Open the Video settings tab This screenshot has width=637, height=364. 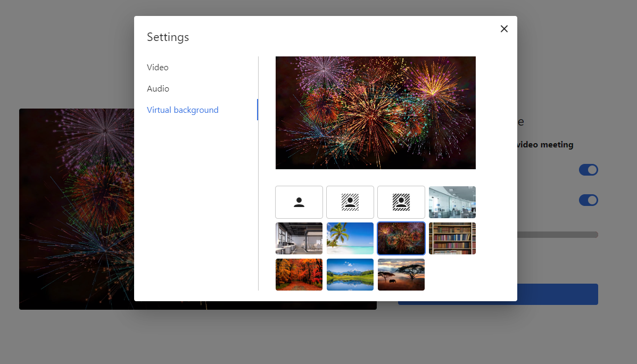click(x=158, y=68)
